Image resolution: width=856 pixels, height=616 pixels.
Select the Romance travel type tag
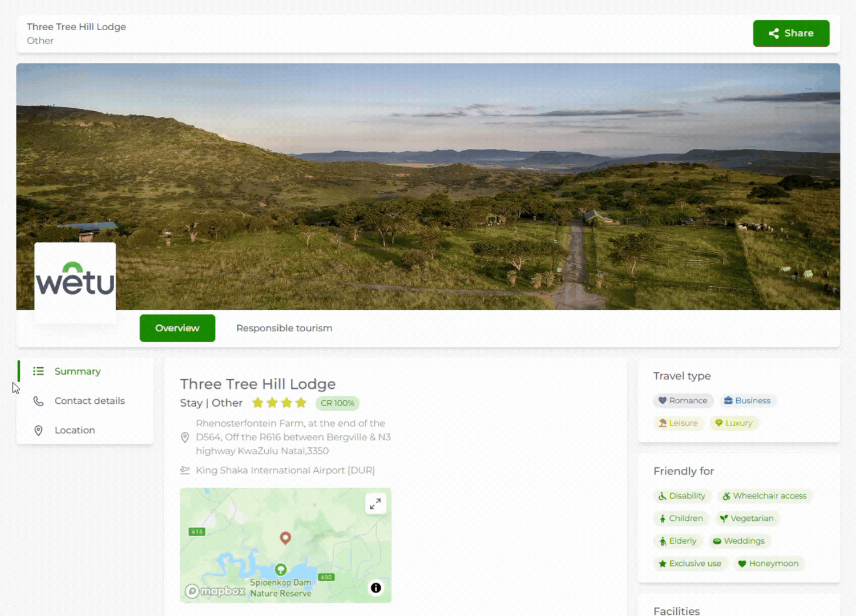click(683, 401)
